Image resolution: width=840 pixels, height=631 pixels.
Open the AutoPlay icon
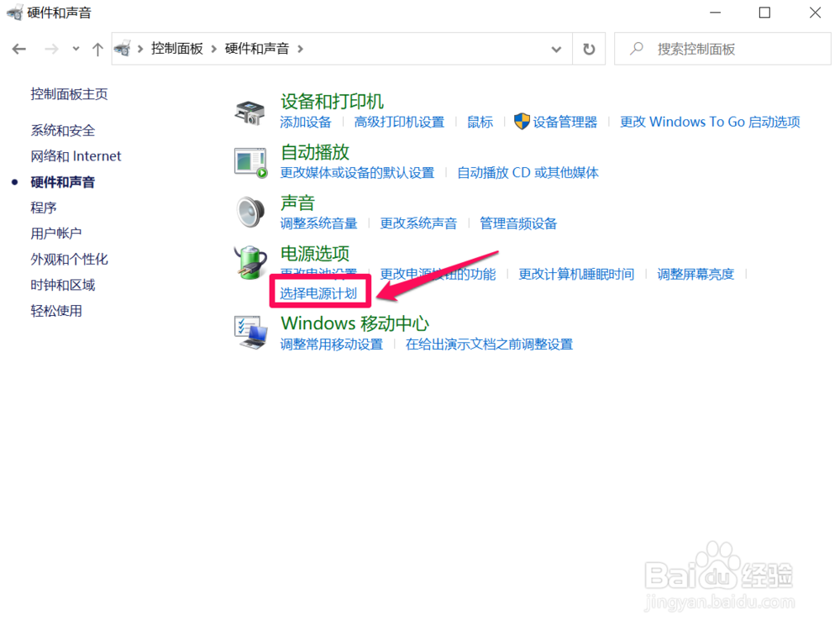point(250,163)
